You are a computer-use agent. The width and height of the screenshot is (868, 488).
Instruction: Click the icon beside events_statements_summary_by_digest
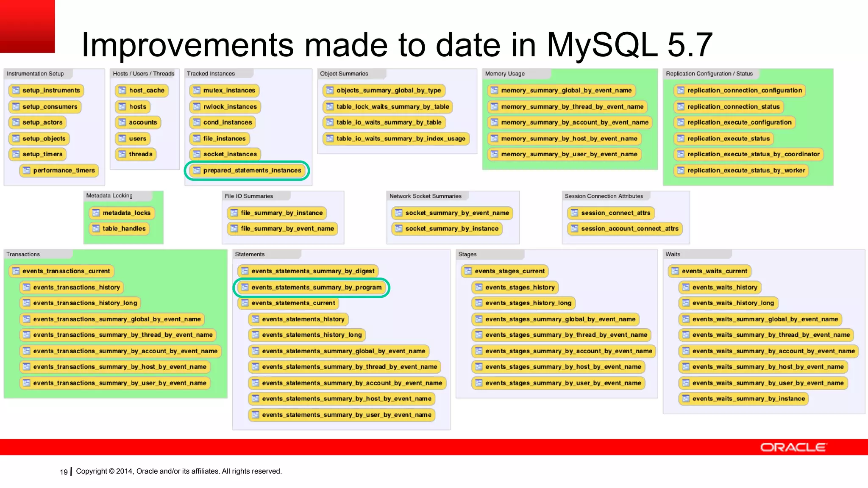tap(245, 271)
